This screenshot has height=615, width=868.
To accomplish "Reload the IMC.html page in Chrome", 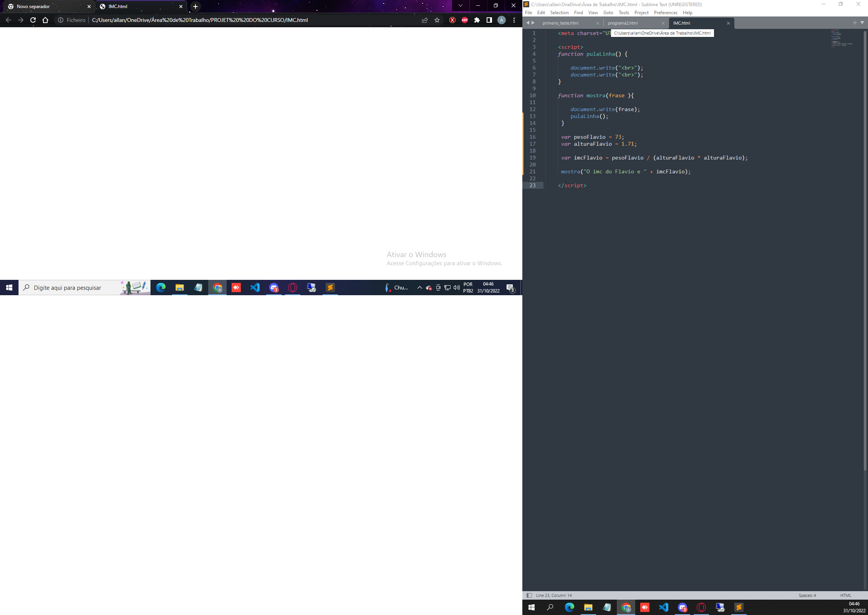I will (33, 20).
